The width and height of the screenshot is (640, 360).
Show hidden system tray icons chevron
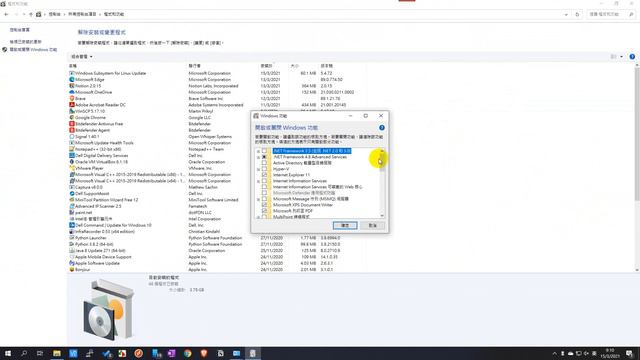tap(554, 353)
